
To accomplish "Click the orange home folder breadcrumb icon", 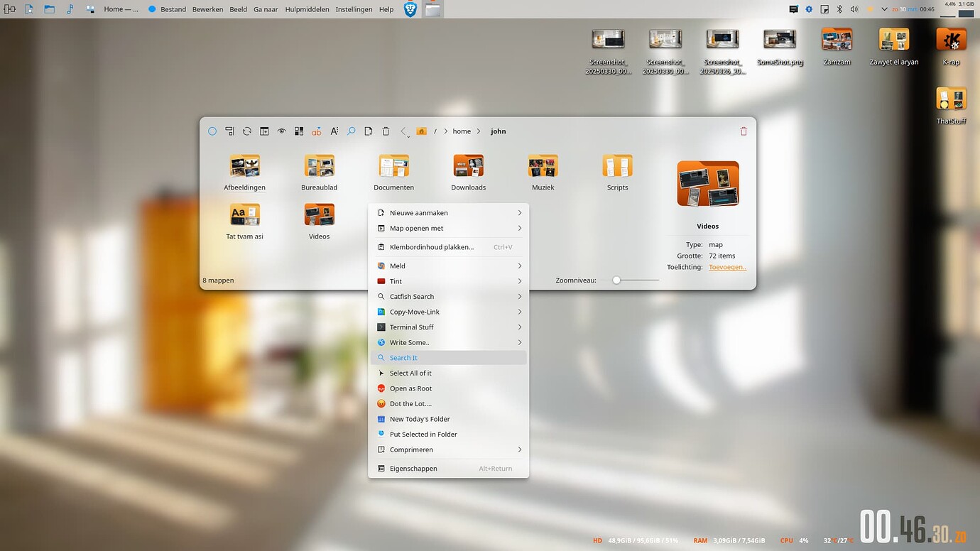I will click(421, 131).
